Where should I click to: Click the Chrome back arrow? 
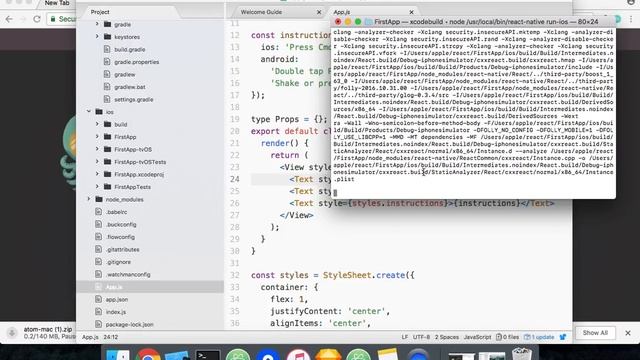(x=9, y=19)
